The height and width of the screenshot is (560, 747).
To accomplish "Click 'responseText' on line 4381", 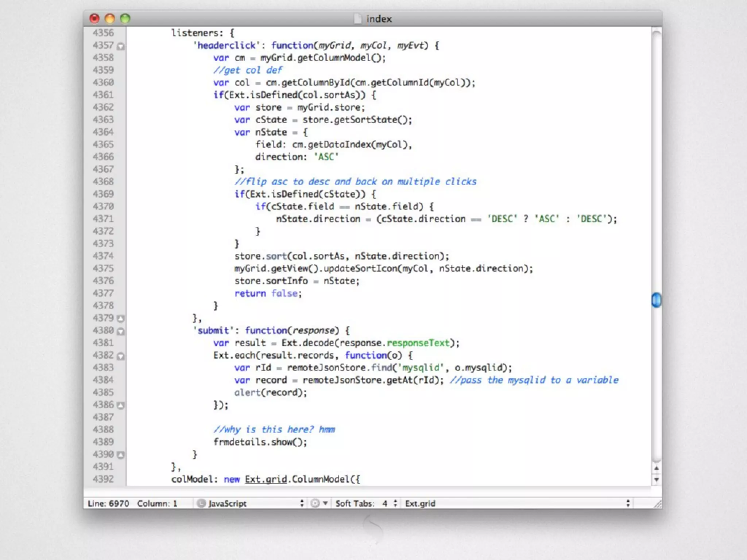I will point(418,343).
